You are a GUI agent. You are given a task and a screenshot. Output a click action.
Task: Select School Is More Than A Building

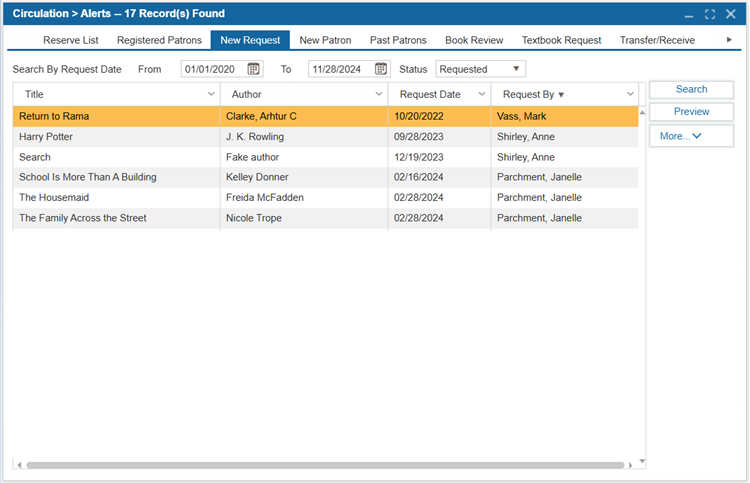[325, 177]
